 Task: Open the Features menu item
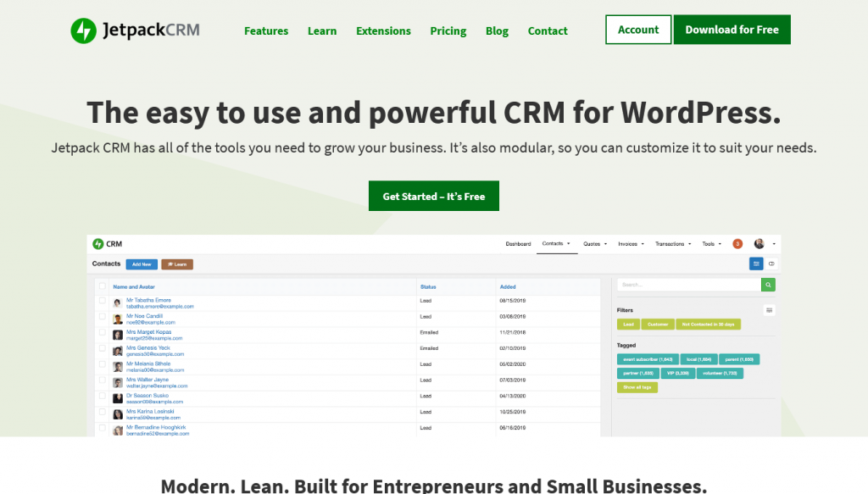(266, 31)
